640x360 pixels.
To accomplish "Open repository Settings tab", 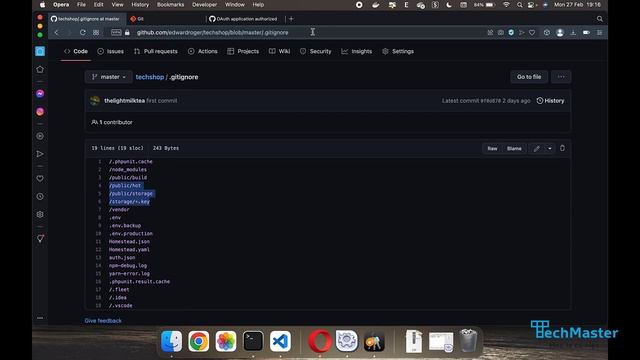I will coord(398,51).
